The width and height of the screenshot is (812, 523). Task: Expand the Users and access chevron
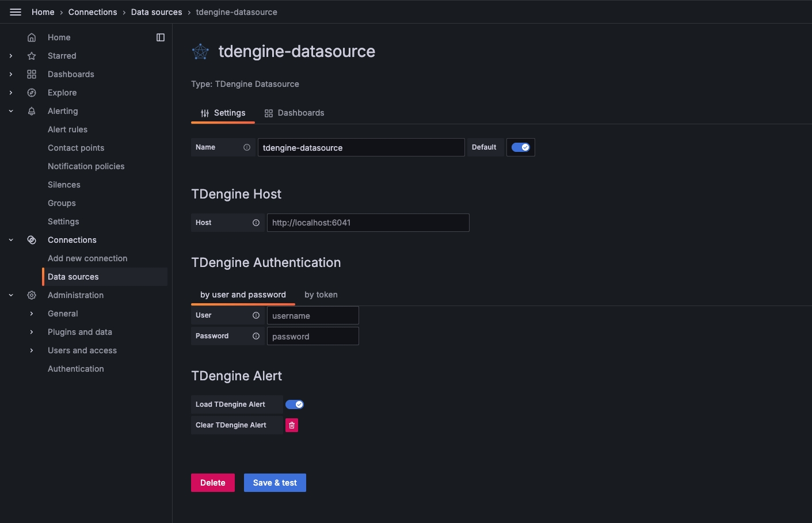point(32,350)
